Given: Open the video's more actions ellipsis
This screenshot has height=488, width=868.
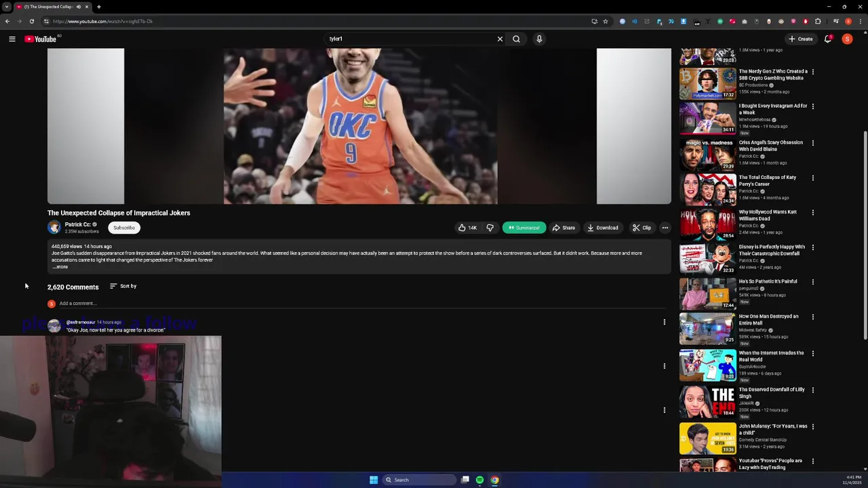Looking at the screenshot, I should [665, 228].
